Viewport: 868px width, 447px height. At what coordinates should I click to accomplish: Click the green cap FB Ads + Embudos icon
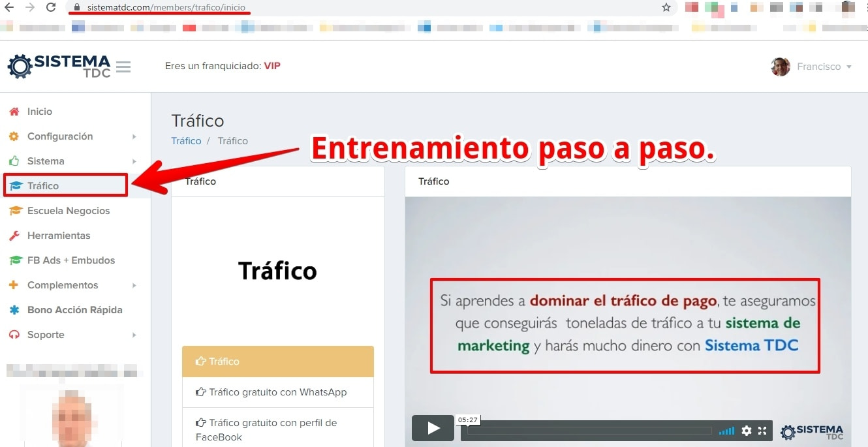pos(16,260)
